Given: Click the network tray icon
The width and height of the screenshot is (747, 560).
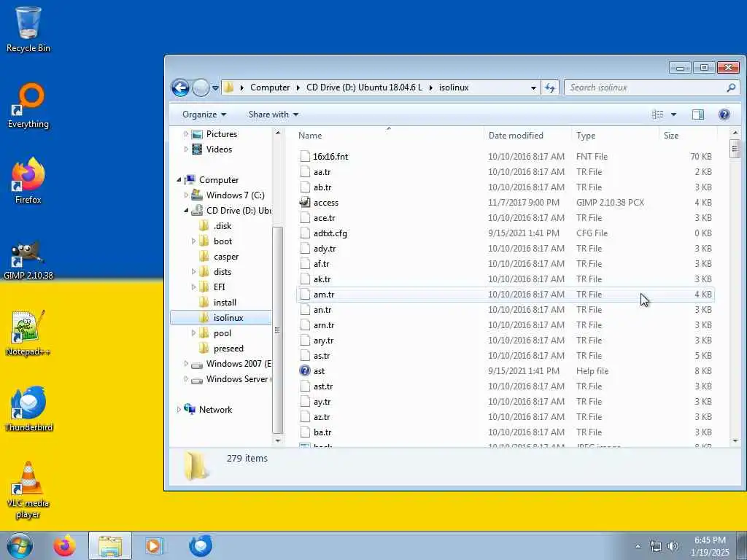Looking at the screenshot, I should 656,547.
